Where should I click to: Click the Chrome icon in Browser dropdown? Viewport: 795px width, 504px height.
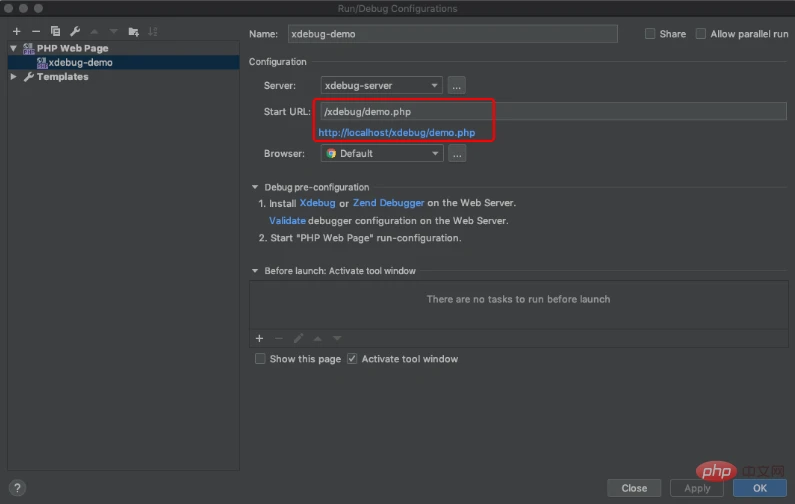pos(331,154)
